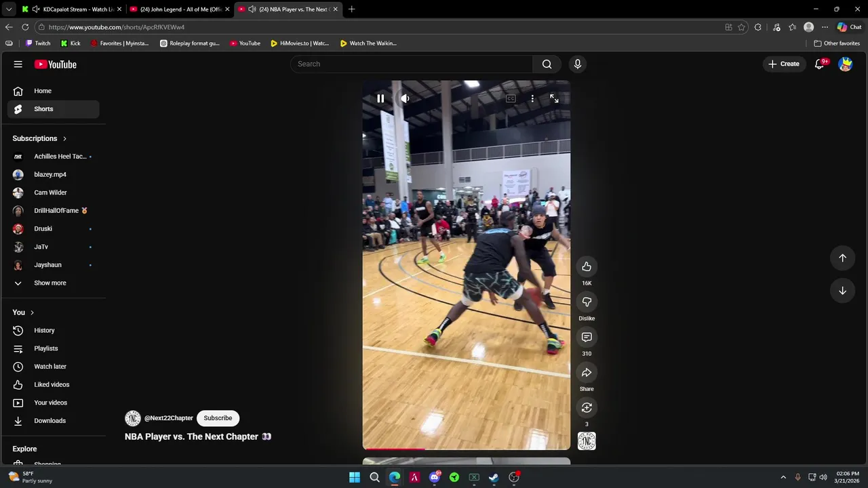Open Steam from the taskbar

tap(494, 477)
